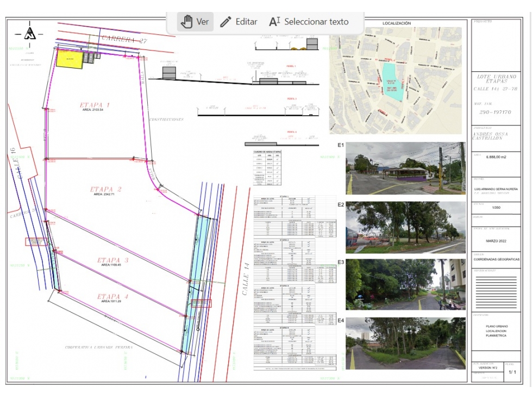532x399 pixels.
Task: Click the cyan lot in localization map
Action: tap(393, 81)
